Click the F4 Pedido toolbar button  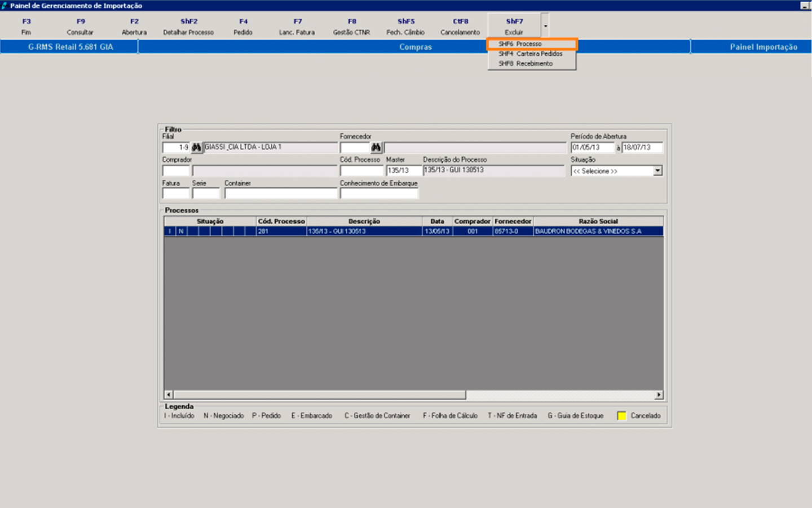point(243,27)
